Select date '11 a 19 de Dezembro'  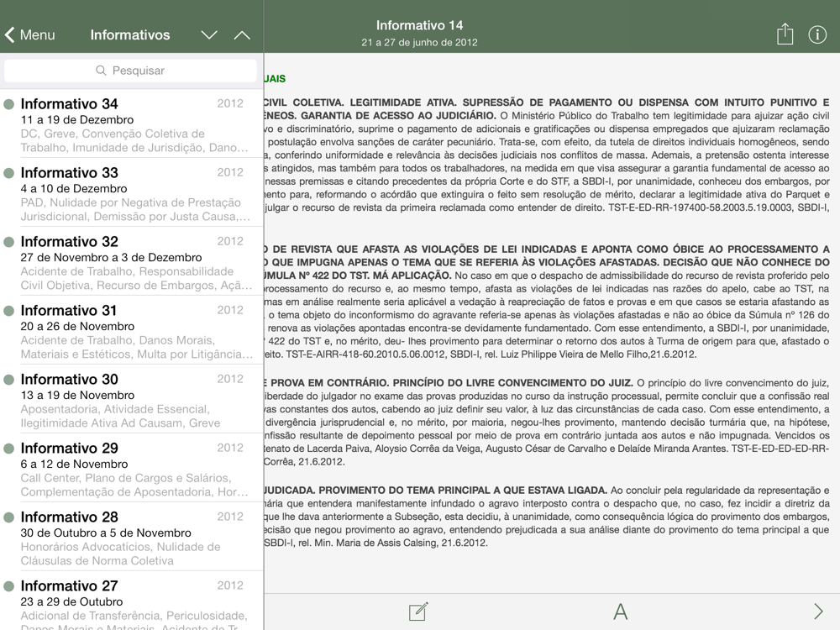coord(77,119)
